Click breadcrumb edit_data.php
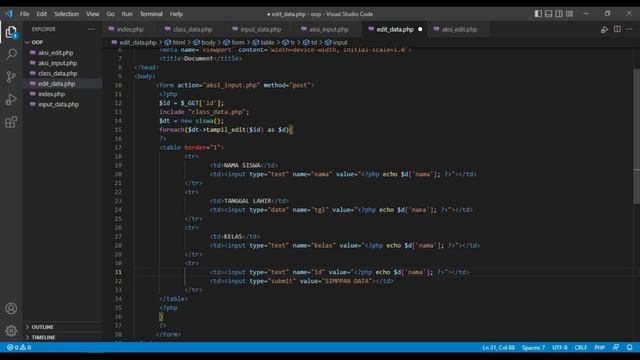 click(138, 42)
